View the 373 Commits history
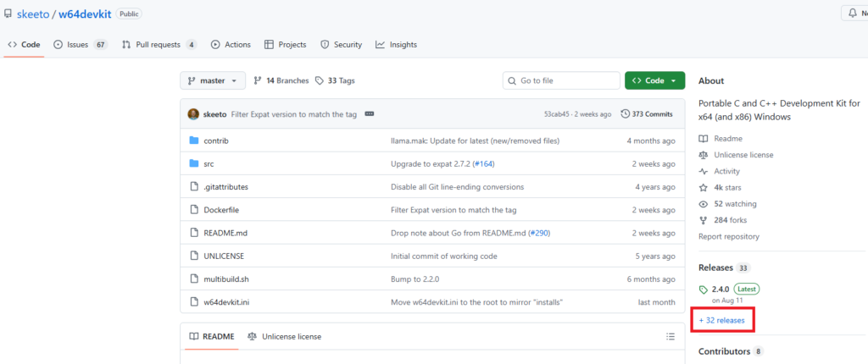This screenshot has height=364, width=868. point(647,113)
